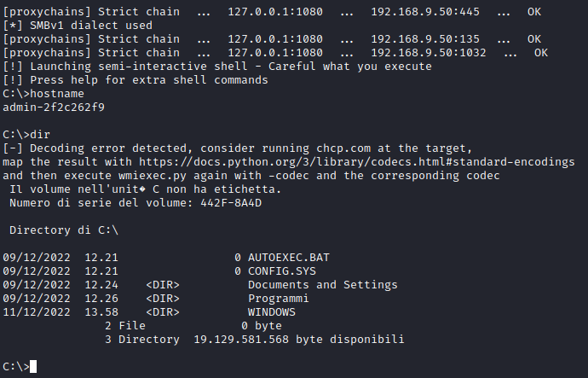Screen dimensions: 588x378
Task: Click the blinking cursor at the last prompt
Action: [32, 367]
